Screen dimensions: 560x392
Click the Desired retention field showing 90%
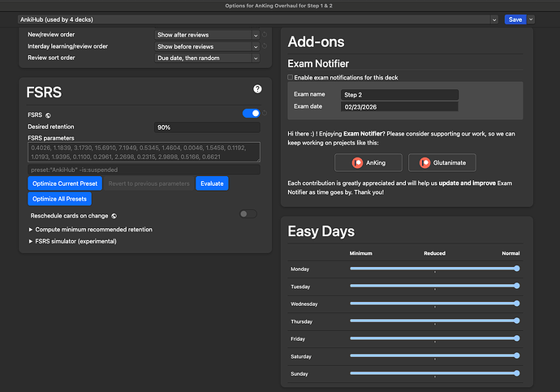[x=207, y=127]
